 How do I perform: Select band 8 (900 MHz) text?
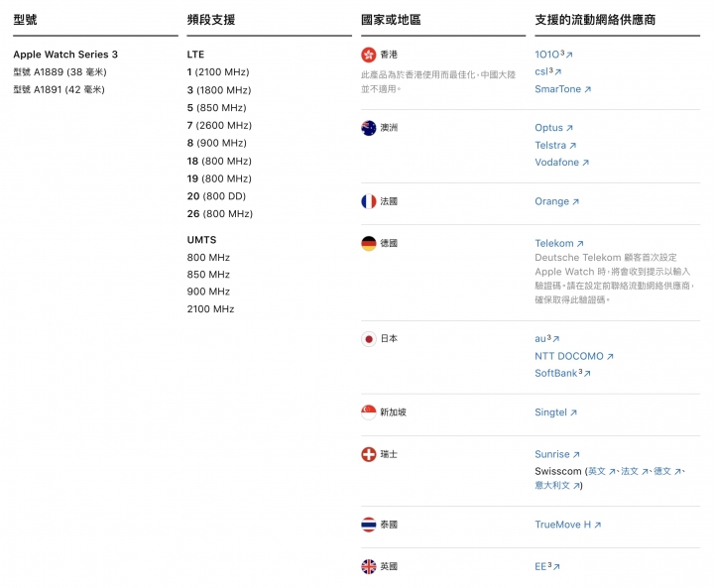click(216, 143)
